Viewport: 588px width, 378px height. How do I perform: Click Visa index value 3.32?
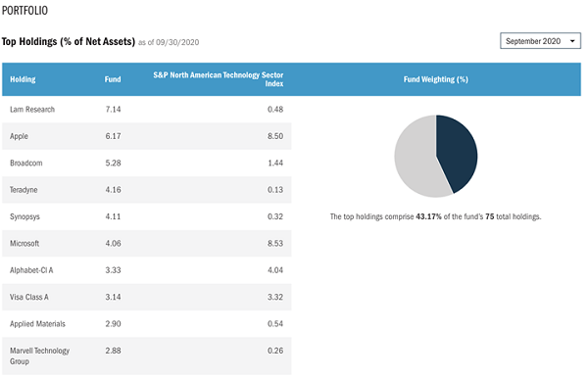coord(275,297)
